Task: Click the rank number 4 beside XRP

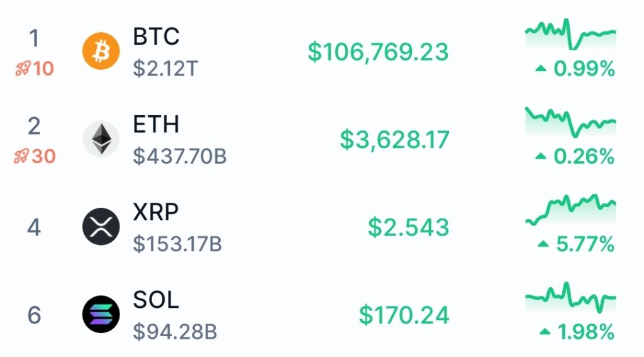Action: [34, 227]
